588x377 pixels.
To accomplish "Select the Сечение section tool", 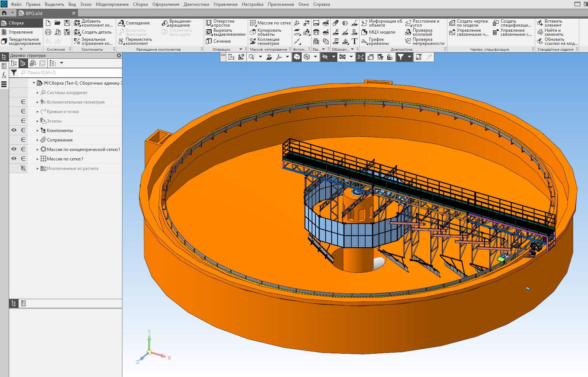I will [218, 41].
